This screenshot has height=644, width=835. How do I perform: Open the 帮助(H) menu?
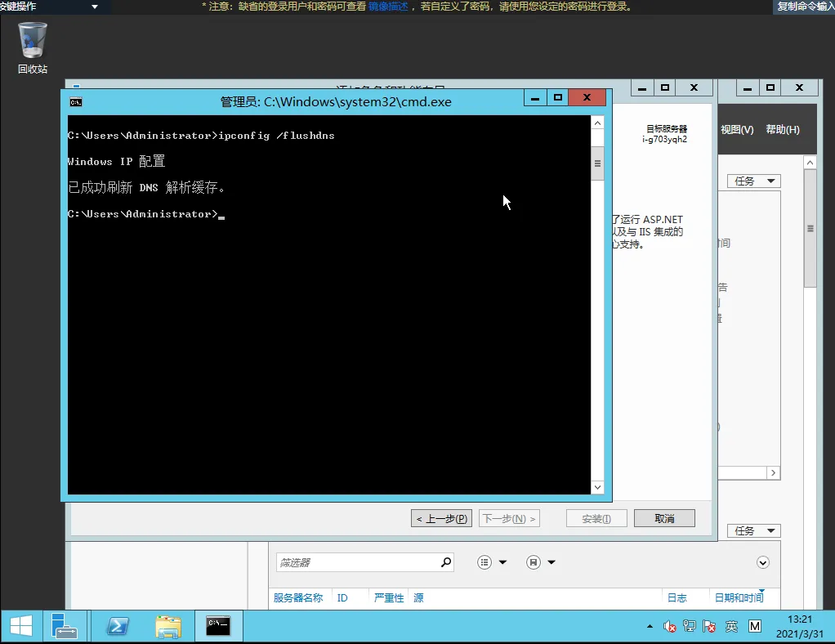783,130
